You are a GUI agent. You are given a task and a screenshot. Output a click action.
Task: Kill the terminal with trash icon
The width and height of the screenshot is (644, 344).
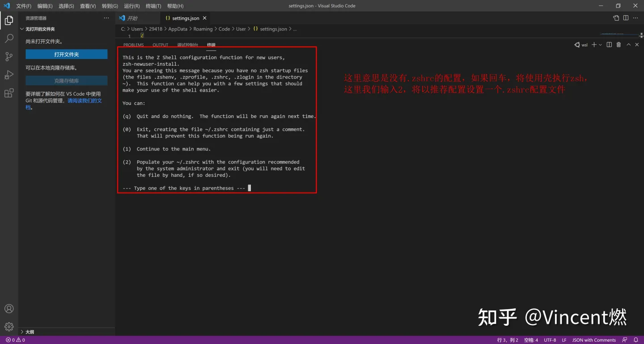point(619,45)
